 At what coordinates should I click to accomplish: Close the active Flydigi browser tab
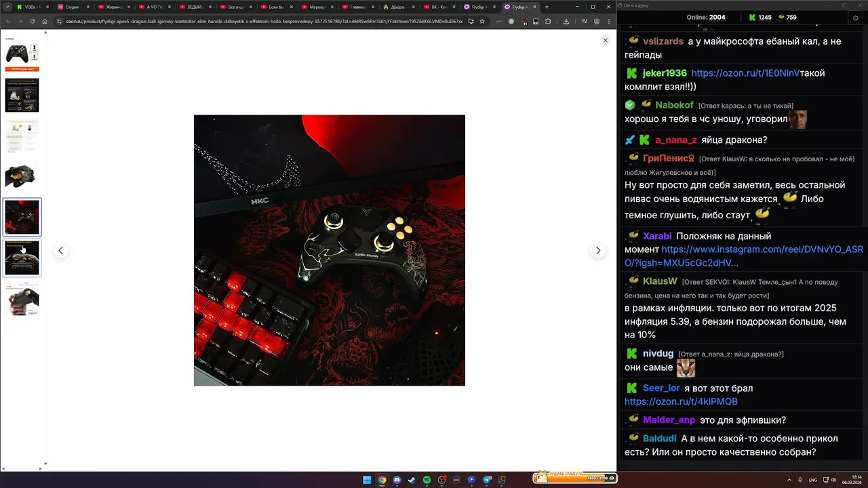[x=535, y=7]
